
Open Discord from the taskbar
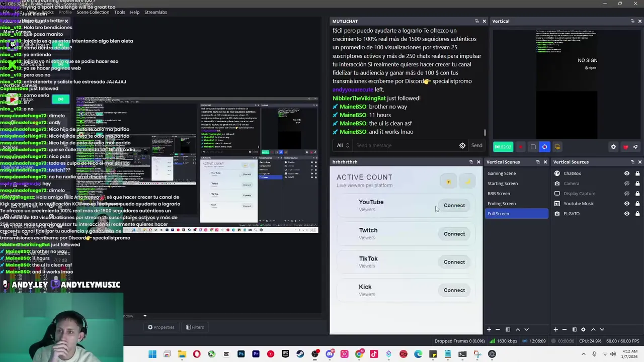330,354
